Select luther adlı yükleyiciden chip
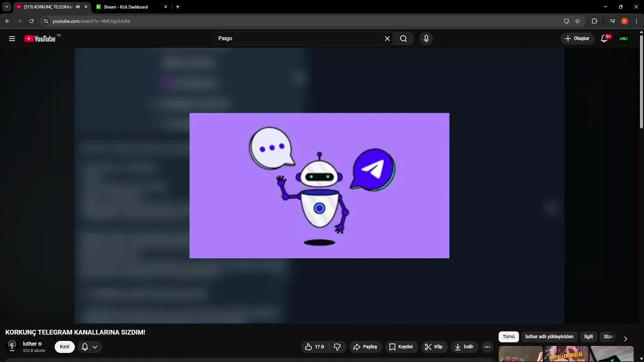Image resolution: width=644 pixels, height=362 pixels. 549,337
